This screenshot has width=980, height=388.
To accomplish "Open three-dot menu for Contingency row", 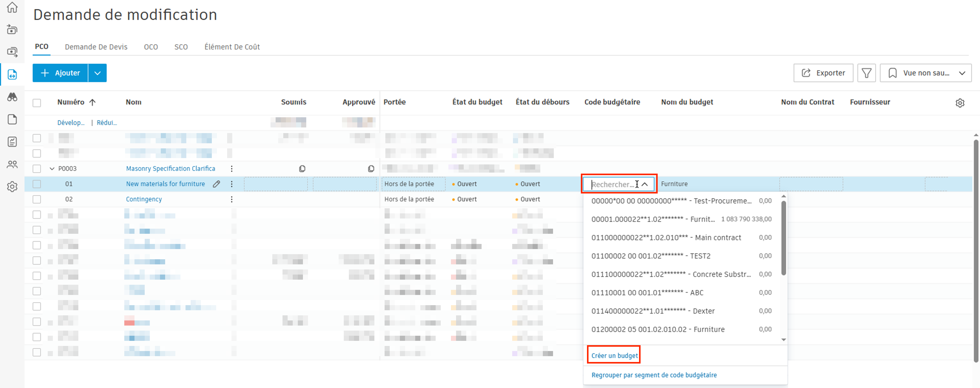I will click(232, 199).
